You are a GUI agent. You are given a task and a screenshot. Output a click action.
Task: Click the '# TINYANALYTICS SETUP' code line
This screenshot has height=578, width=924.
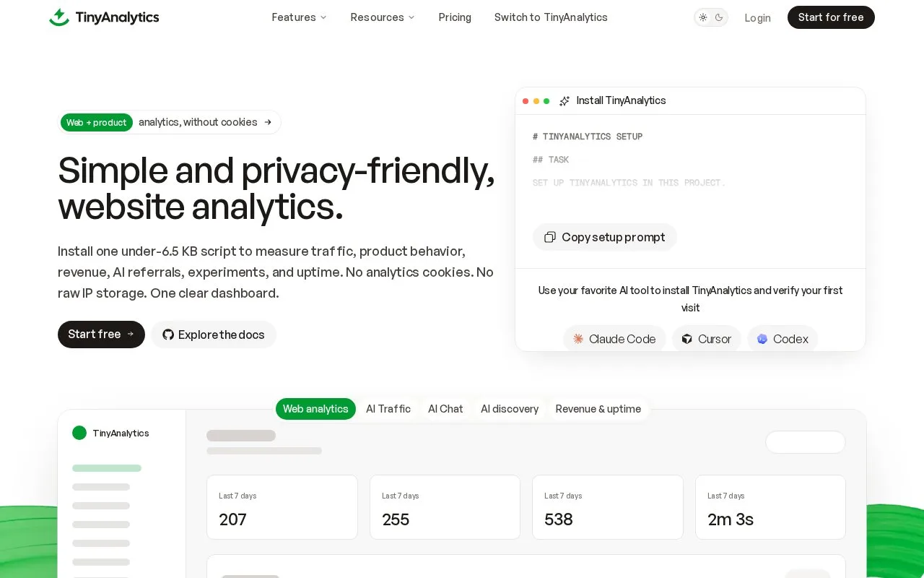click(x=588, y=137)
